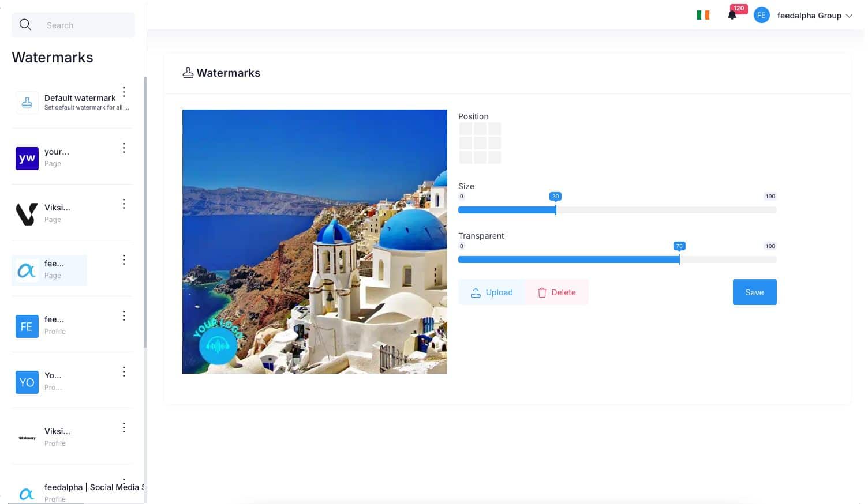Select the purple 'yw' page icon
868x504 pixels.
click(27, 158)
